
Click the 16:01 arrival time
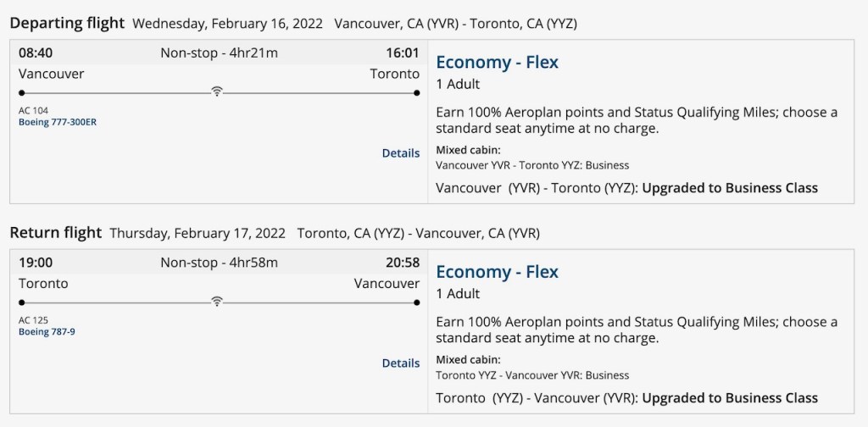[x=403, y=53]
